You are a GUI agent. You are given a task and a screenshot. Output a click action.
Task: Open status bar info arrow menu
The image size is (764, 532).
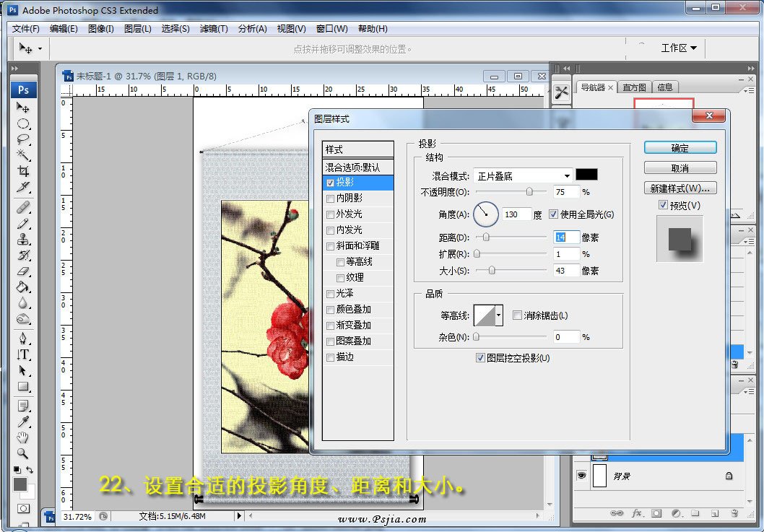(239, 515)
